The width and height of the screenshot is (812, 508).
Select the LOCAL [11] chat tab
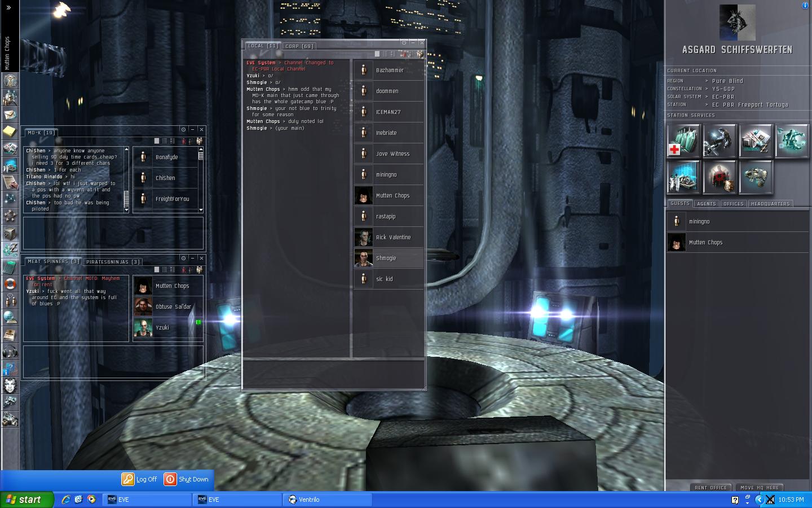click(x=263, y=46)
